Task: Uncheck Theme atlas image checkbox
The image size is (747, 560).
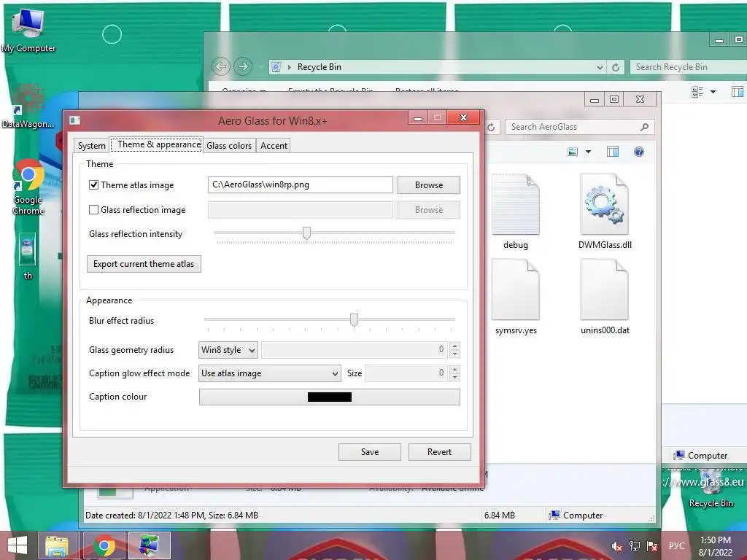Action: [x=94, y=184]
